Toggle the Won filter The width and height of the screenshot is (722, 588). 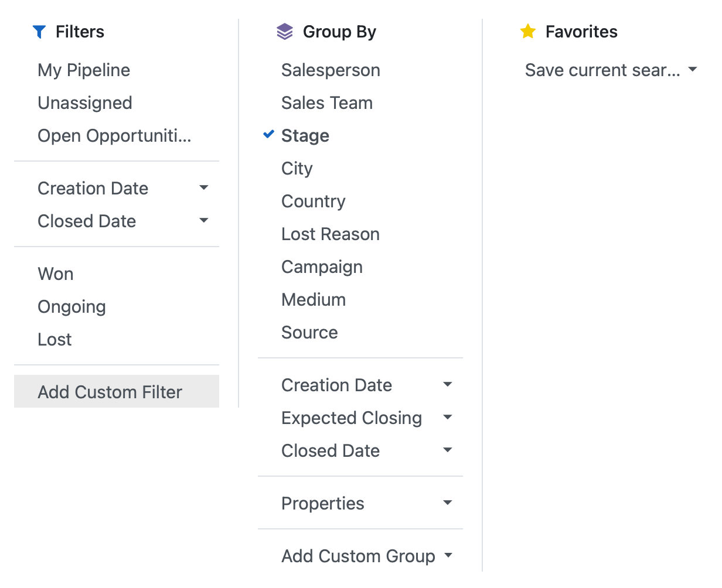click(x=55, y=274)
